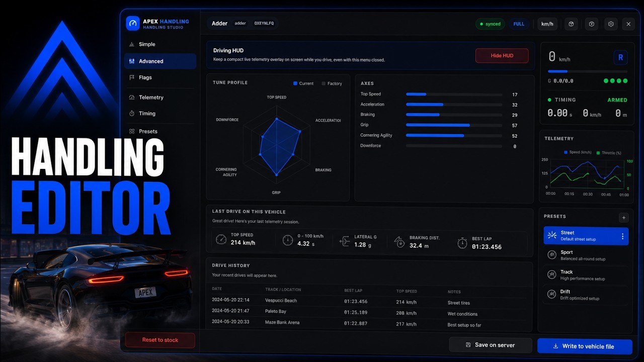This screenshot has width=644, height=362.
Task: Adjust the Top Speed axis slider
Action: [x=454, y=95]
